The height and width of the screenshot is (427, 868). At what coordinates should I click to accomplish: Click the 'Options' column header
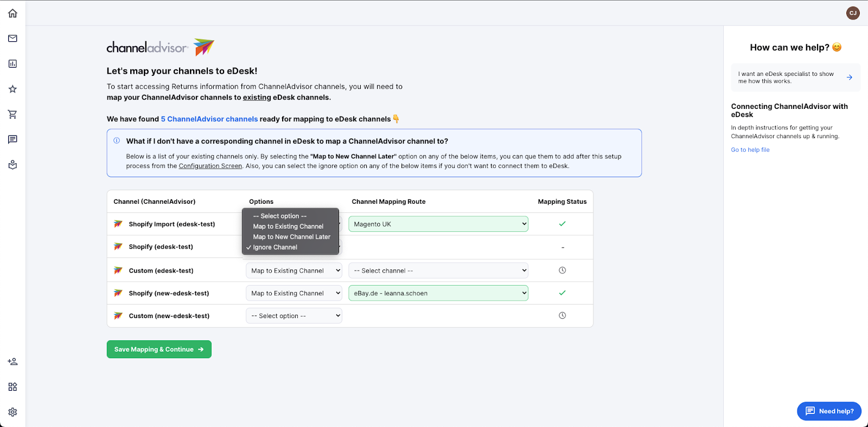(261, 202)
